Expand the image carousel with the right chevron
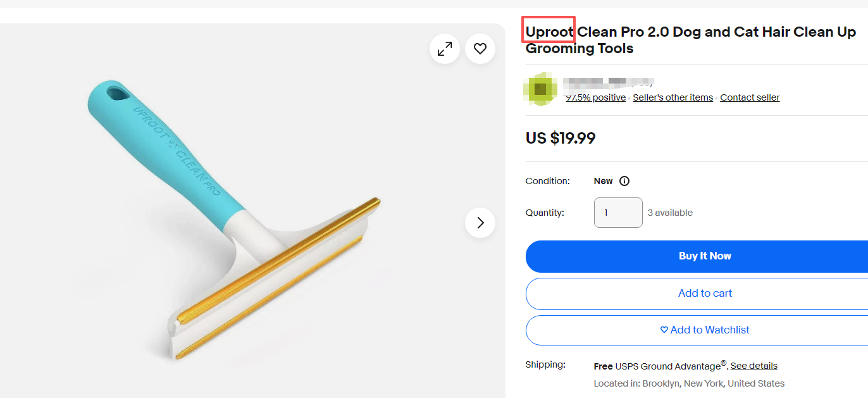 tap(480, 222)
